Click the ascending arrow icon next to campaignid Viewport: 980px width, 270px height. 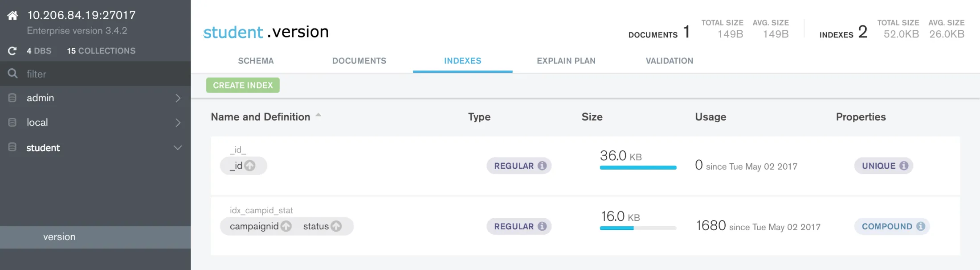[x=286, y=226]
